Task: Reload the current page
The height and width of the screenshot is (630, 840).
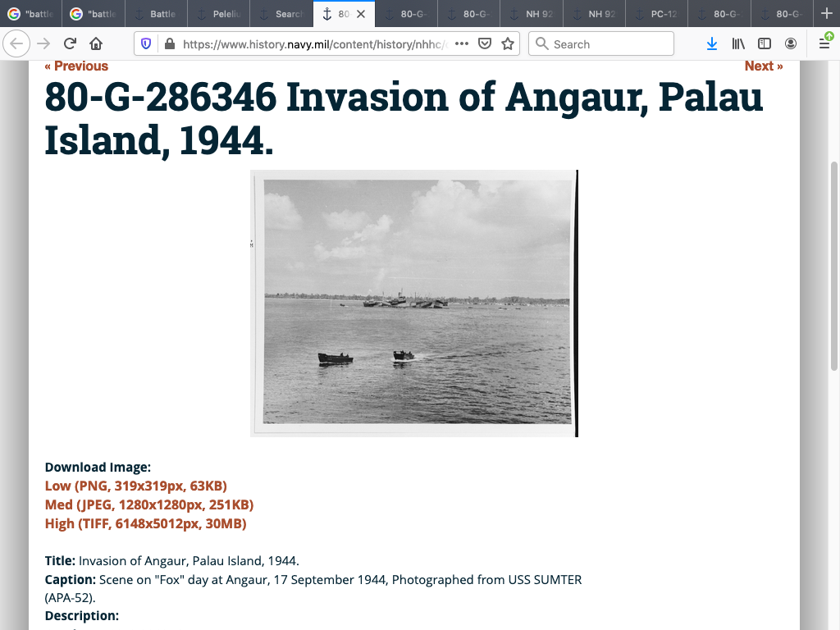Action: pyautogui.click(x=70, y=43)
